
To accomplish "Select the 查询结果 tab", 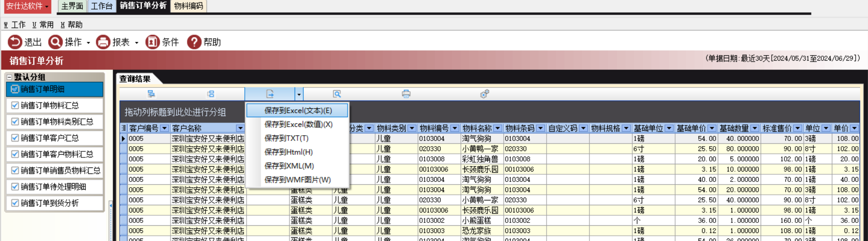I will 135,79.
